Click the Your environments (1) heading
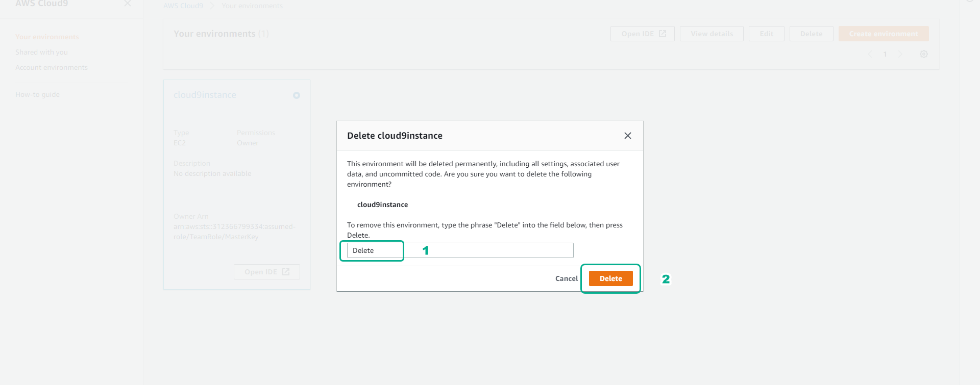Screen dimensions: 980x385 [x=221, y=34]
